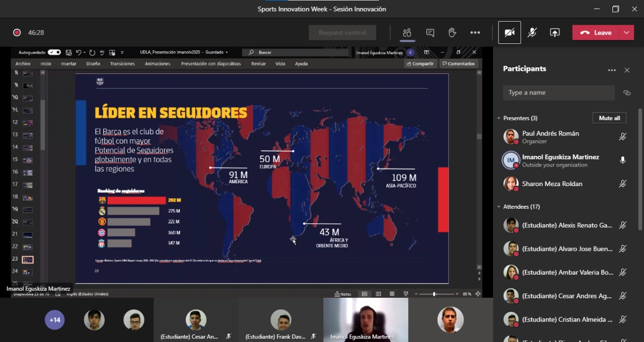The image size is (644, 342).
Task: Type in the 'Type a name' field
Action: [558, 93]
